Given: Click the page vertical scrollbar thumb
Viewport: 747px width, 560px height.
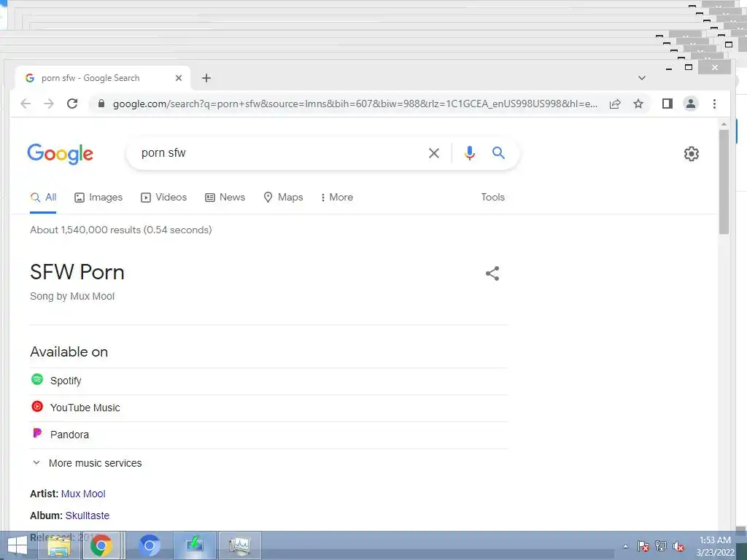Looking at the screenshot, I should point(724,182).
